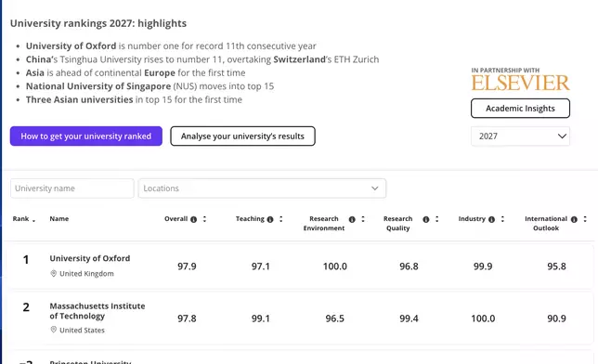Click the International Outlook info icon
Image resolution: width=598 pixels, height=364 pixels.
click(x=574, y=219)
